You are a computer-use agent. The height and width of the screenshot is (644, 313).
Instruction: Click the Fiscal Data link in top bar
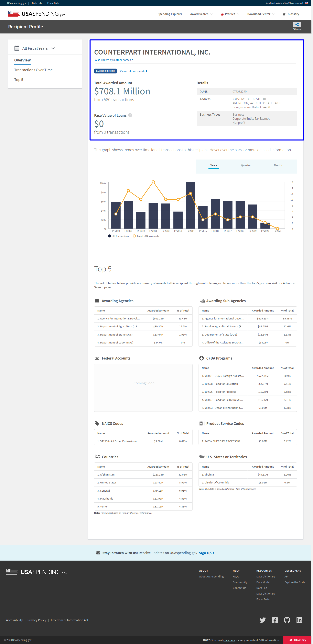tap(53, 3)
